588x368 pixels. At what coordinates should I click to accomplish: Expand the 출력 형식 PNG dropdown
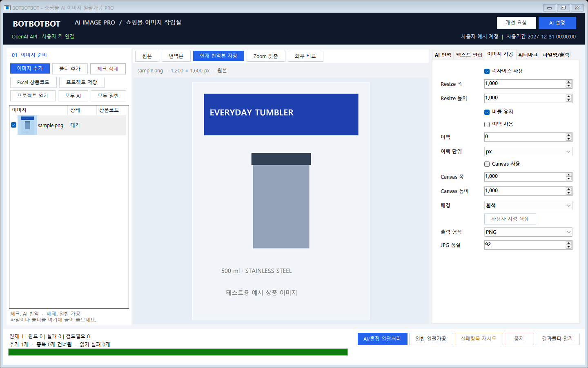(528, 232)
